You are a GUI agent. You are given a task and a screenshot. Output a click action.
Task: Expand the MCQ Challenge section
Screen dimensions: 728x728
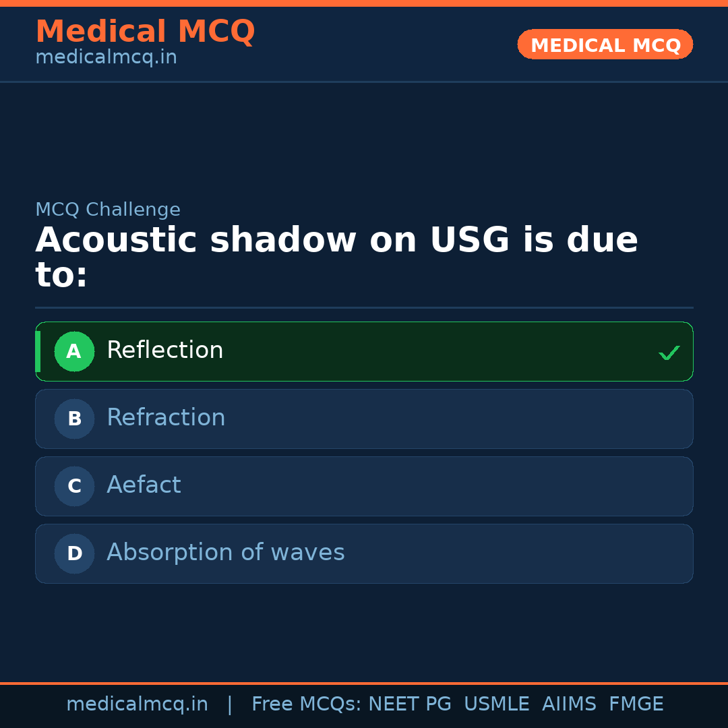108,210
